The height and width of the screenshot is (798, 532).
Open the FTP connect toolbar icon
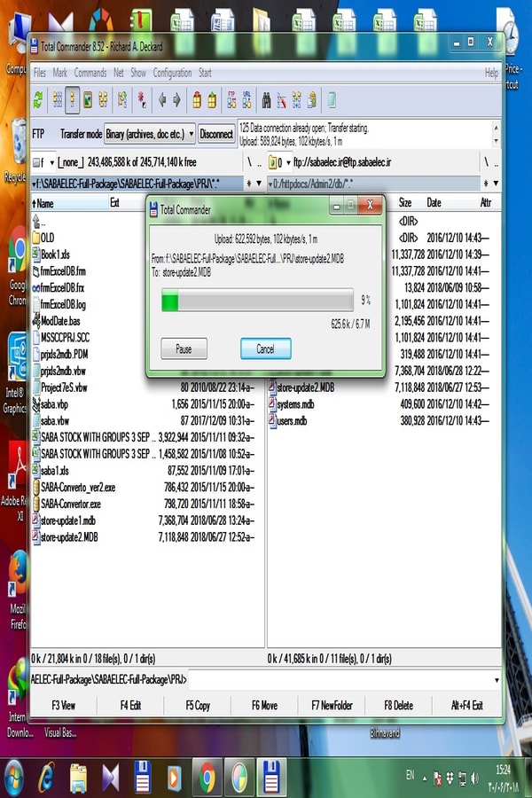[x=231, y=100]
